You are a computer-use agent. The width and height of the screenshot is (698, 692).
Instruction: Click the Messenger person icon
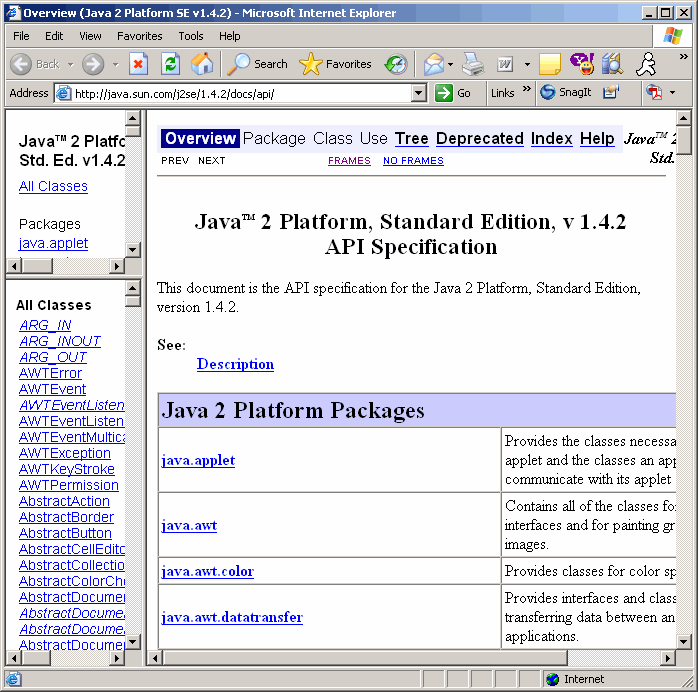coord(646,65)
